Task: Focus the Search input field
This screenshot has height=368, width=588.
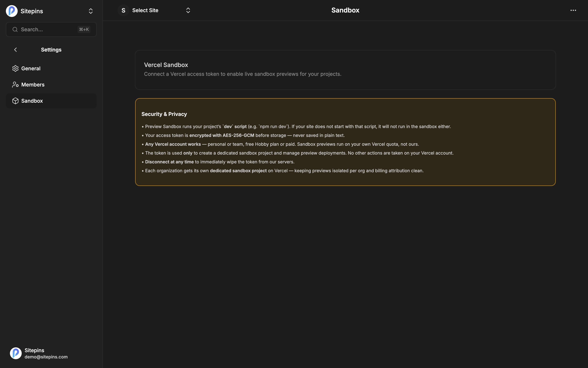Action: 51,29
